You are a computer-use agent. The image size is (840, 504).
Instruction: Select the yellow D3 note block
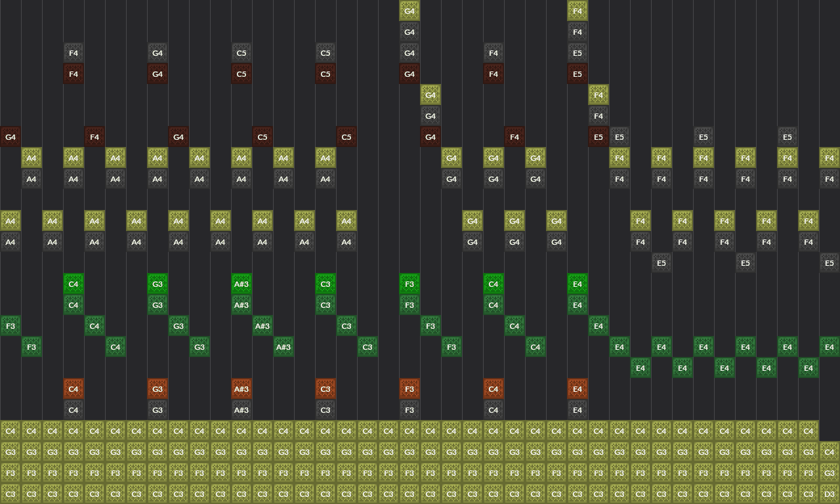coord(829,494)
